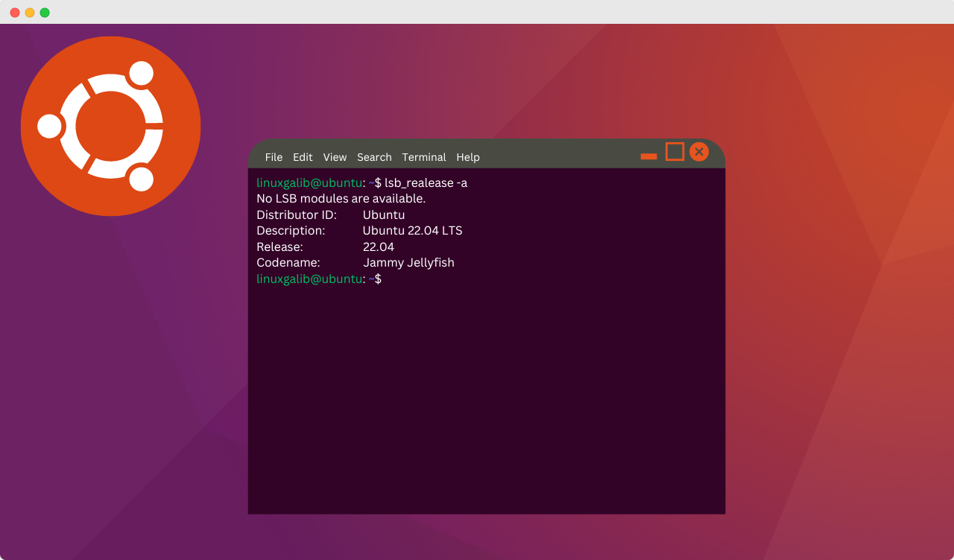The image size is (954, 560).
Task: Click the 'Ubuntu 22.04 LTS' description value
Action: coord(413,231)
